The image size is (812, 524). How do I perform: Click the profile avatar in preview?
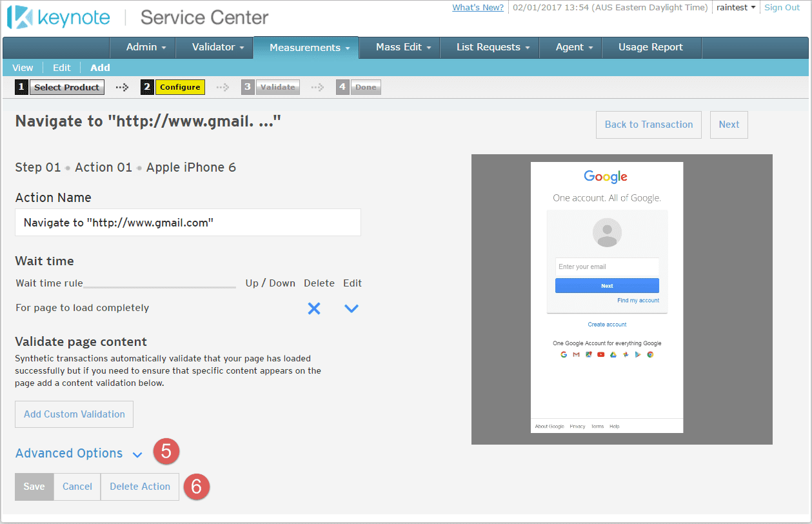tap(607, 233)
